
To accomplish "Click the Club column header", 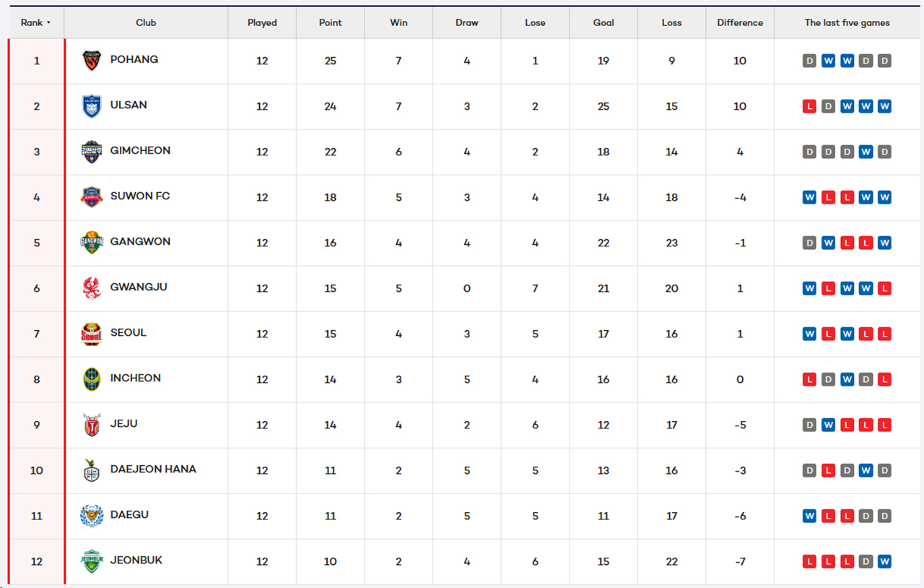I will (x=146, y=23).
